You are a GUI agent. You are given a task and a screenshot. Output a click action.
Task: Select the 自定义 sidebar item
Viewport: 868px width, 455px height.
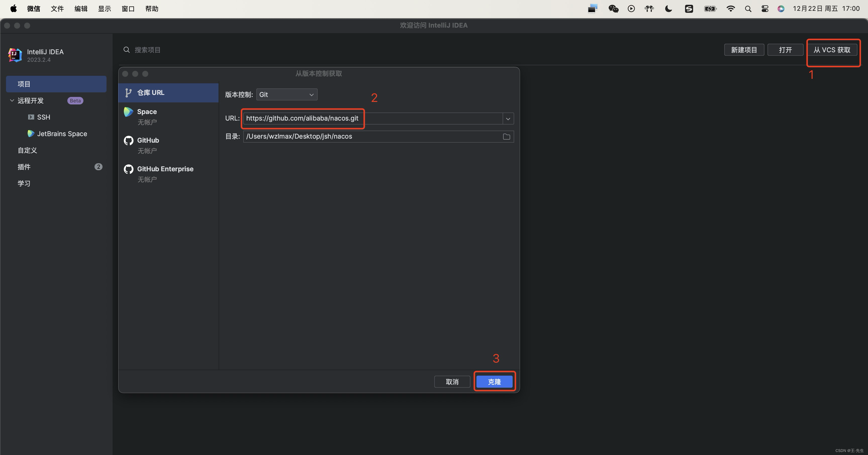(56, 150)
